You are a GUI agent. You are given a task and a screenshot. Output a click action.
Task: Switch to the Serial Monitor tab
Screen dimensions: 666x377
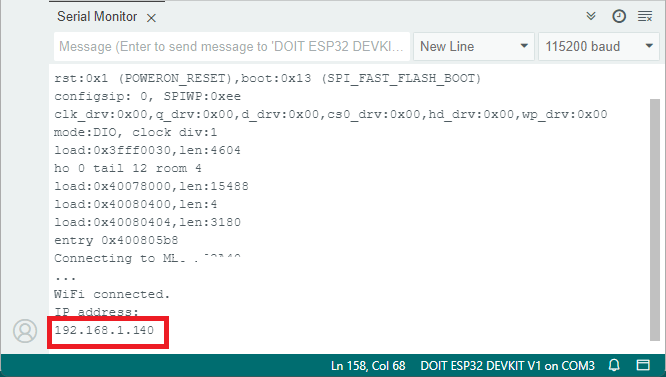[x=97, y=17]
